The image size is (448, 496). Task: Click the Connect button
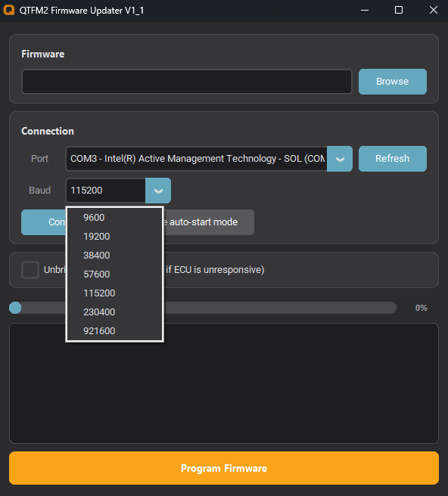[x=44, y=222]
